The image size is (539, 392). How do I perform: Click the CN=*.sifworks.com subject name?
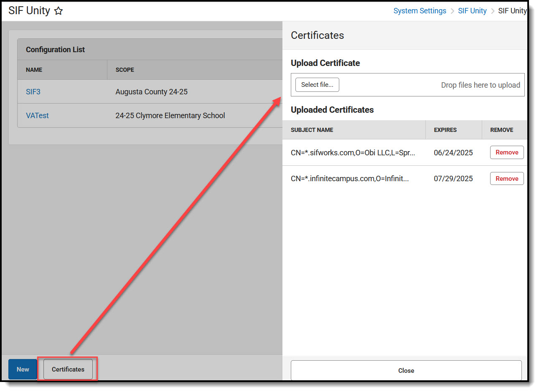point(353,153)
